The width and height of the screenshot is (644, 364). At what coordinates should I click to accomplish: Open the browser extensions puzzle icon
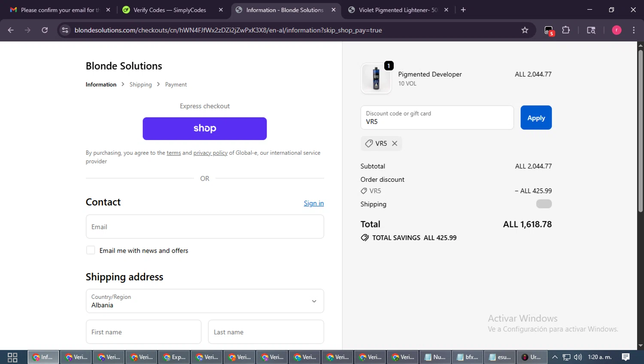click(566, 30)
